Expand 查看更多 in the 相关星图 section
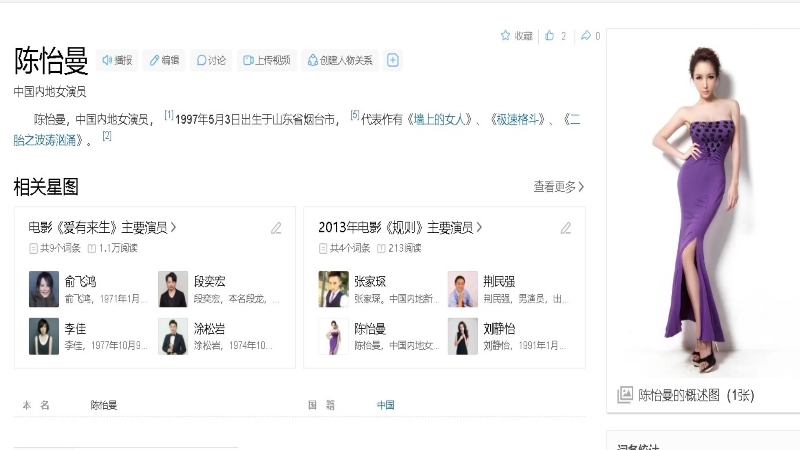Image resolution: width=800 pixels, height=450 pixels. (559, 187)
